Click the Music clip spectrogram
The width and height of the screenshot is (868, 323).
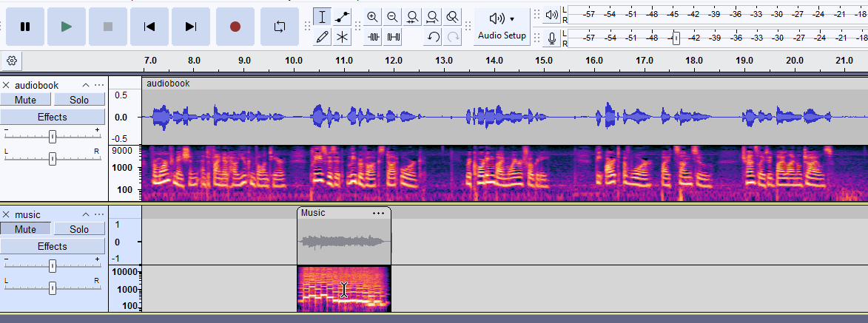tap(344, 289)
